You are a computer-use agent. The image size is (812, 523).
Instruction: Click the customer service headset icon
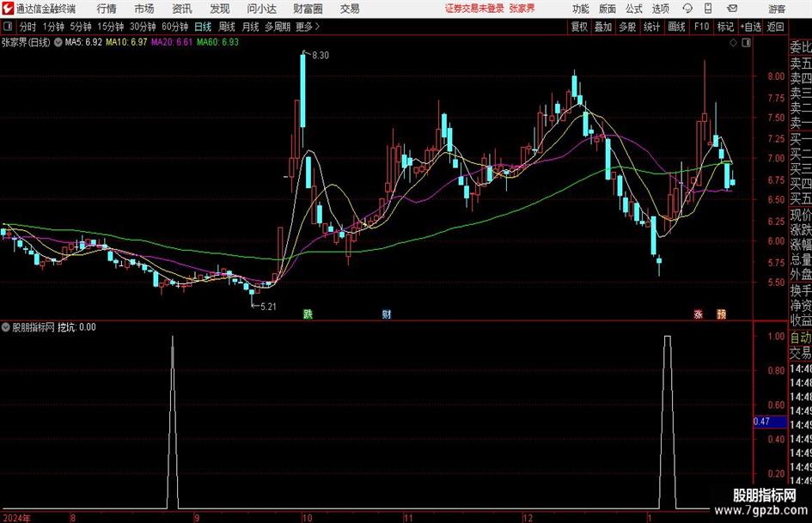tap(687, 9)
